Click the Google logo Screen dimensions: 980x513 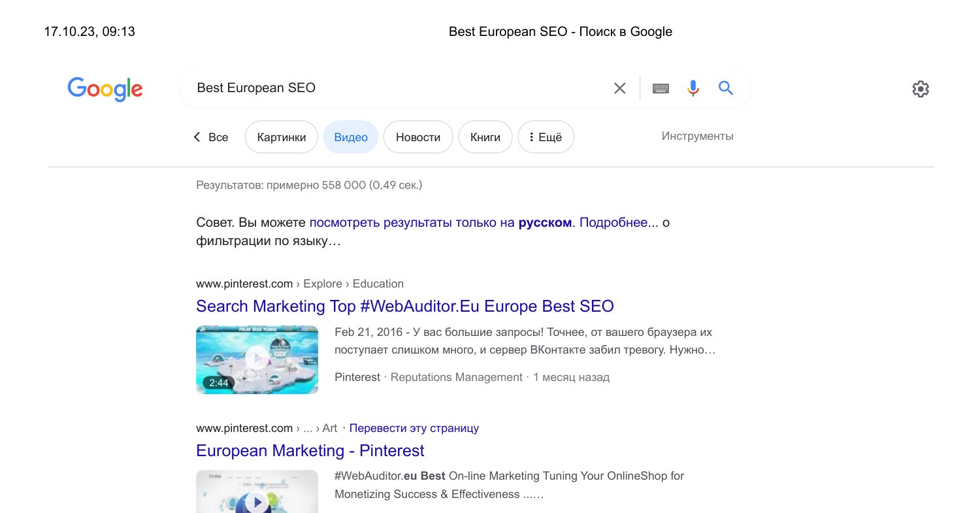coord(105,90)
